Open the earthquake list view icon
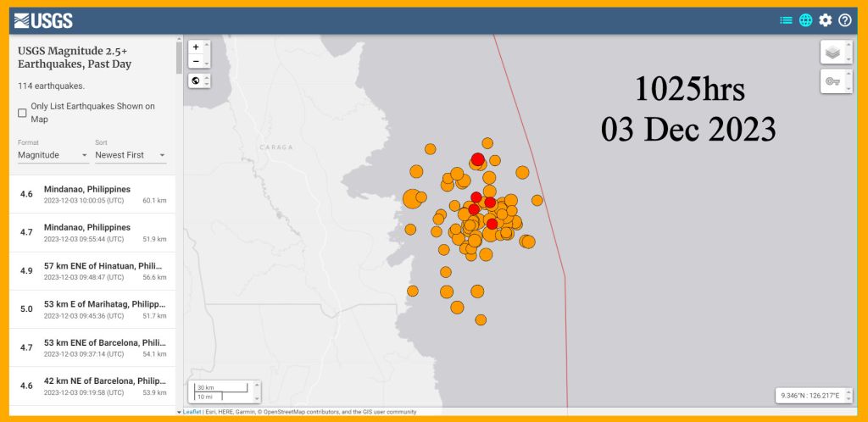The height and width of the screenshot is (422, 868). (786, 20)
